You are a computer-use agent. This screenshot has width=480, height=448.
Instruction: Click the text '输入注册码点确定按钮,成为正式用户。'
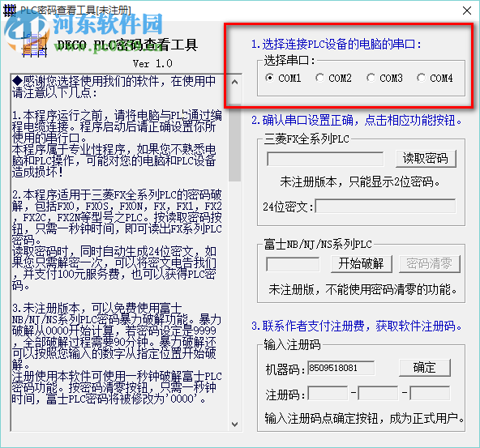pos(364,418)
